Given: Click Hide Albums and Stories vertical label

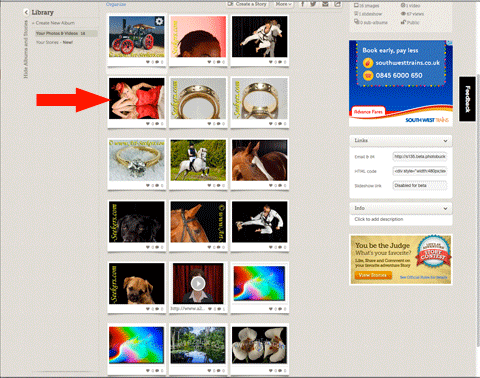Looking at the screenshot, I should 26,49.
